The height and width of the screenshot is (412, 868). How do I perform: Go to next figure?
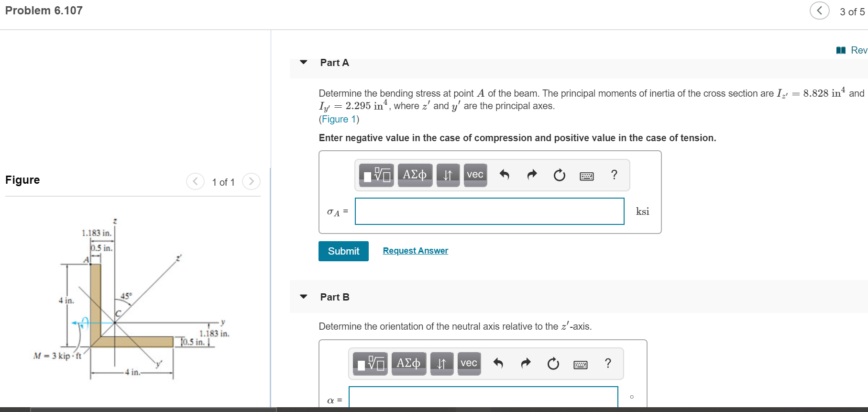[252, 181]
